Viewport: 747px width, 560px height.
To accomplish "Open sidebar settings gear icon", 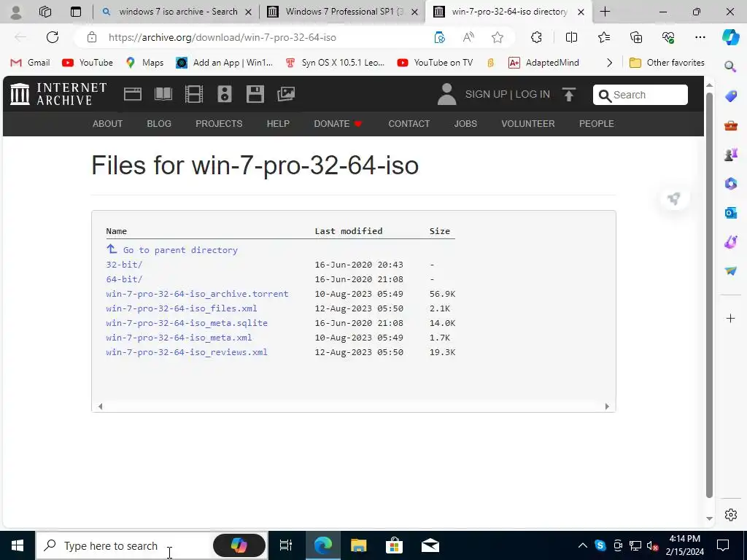I will (x=730, y=515).
